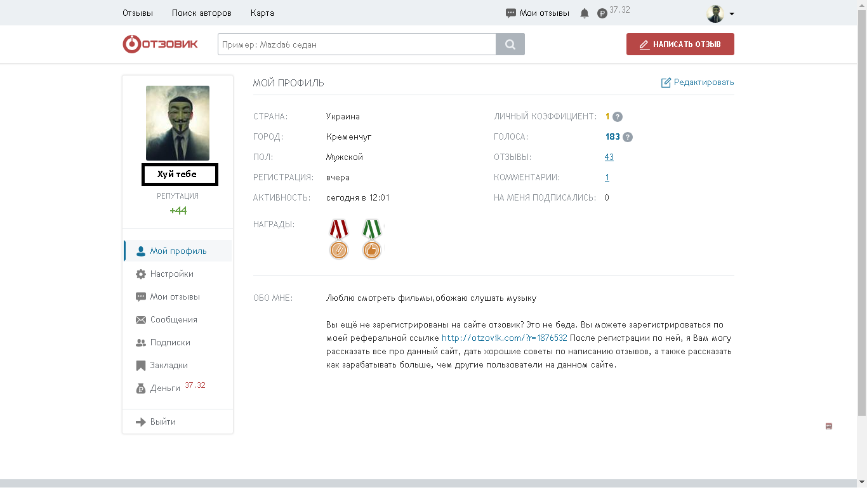Click the speech bubble icon for sidebar Мои отзывы

[x=141, y=297]
